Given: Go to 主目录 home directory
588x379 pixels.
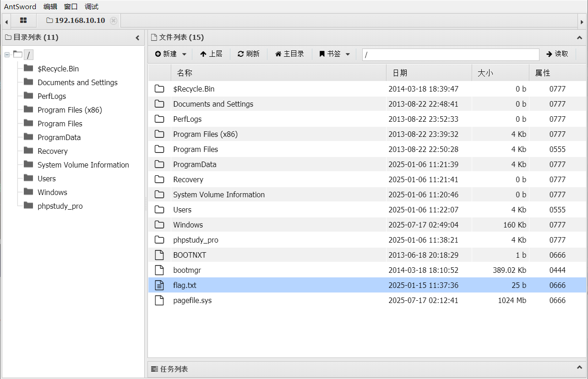Looking at the screenshot, I should 289,54.
